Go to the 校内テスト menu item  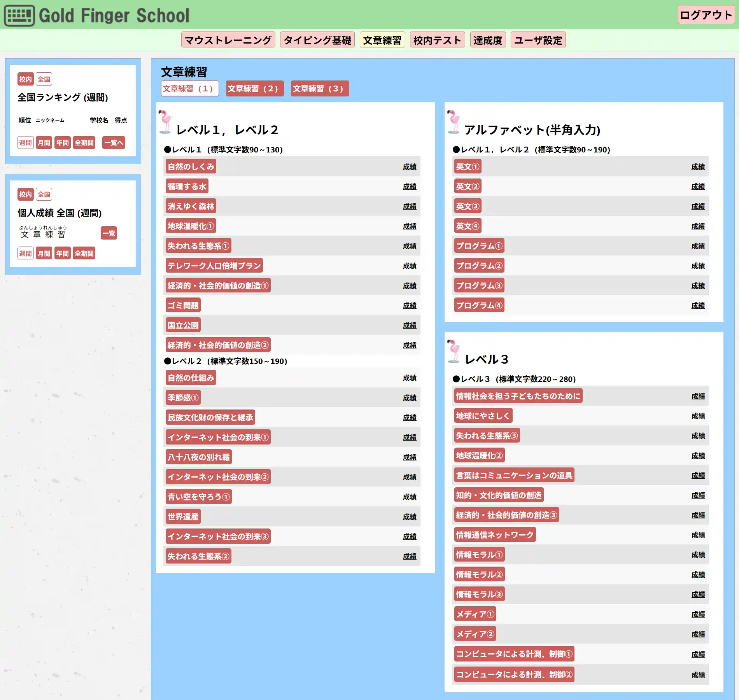437,40
